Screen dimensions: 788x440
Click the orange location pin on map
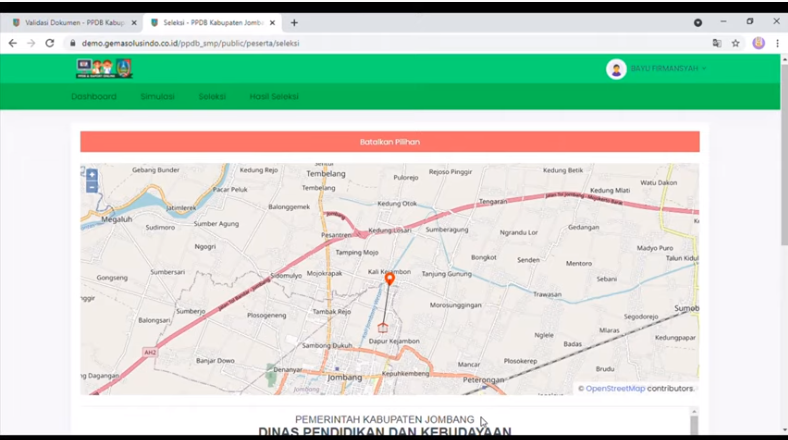pyautogui.click(x=390, y=280)
